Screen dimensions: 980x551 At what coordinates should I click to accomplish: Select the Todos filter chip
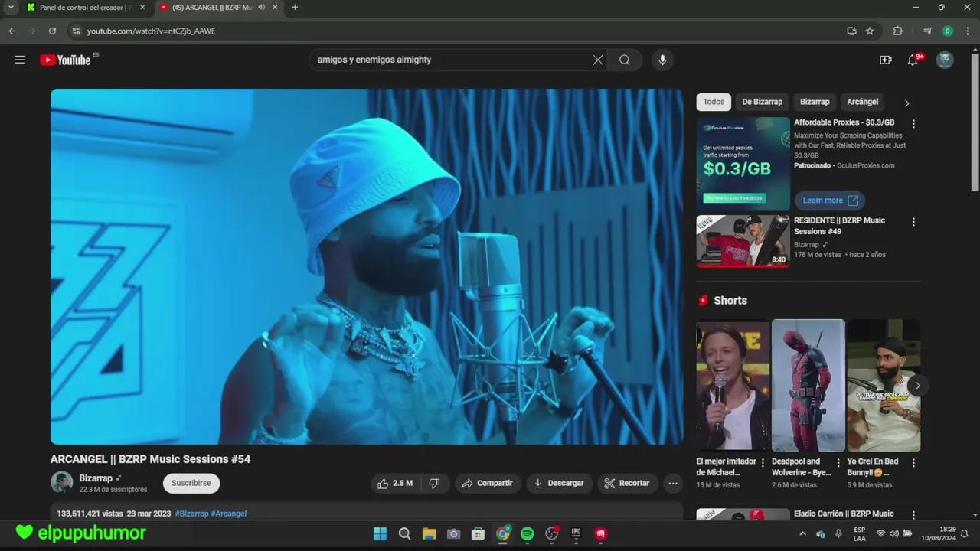click(714, 102)
